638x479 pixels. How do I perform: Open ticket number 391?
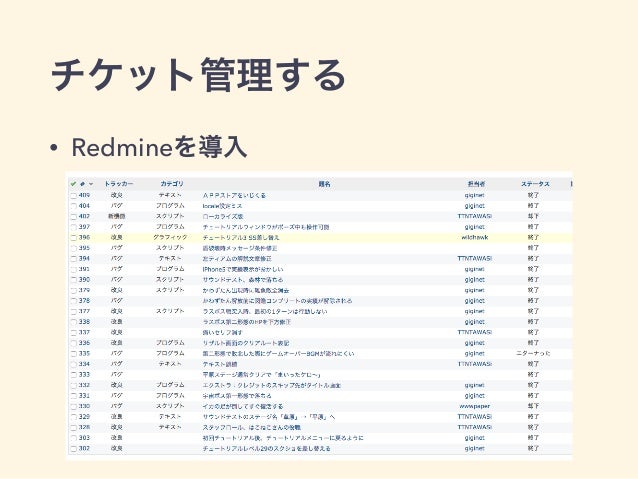(x=84, y=269)
